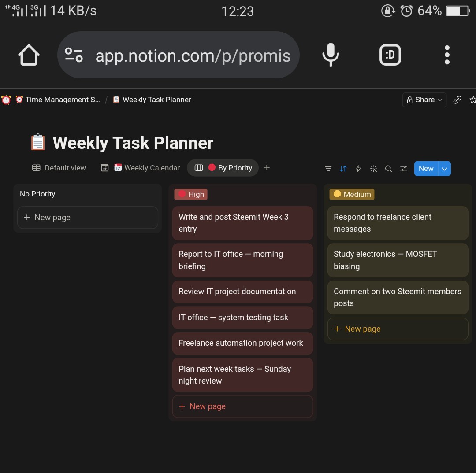
Task: Copy page link using the chain icon
Action: pyautogui.click(x=457, y=100)
